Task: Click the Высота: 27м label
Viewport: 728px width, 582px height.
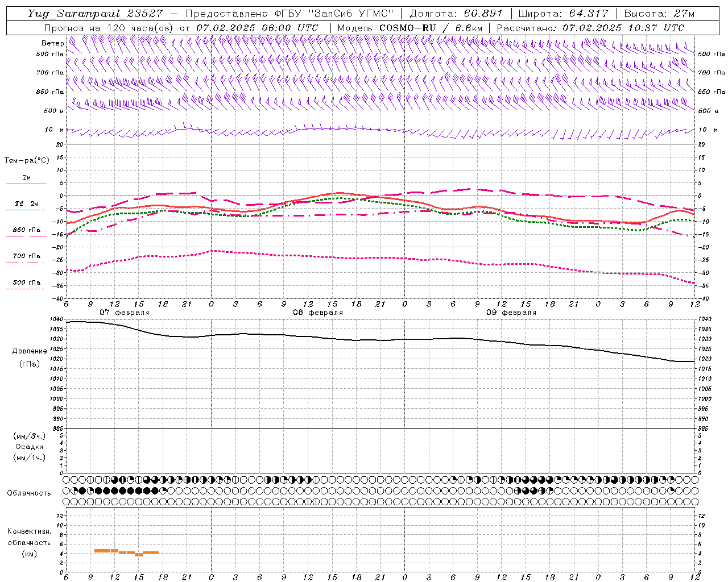Action: tap(660, 14)
